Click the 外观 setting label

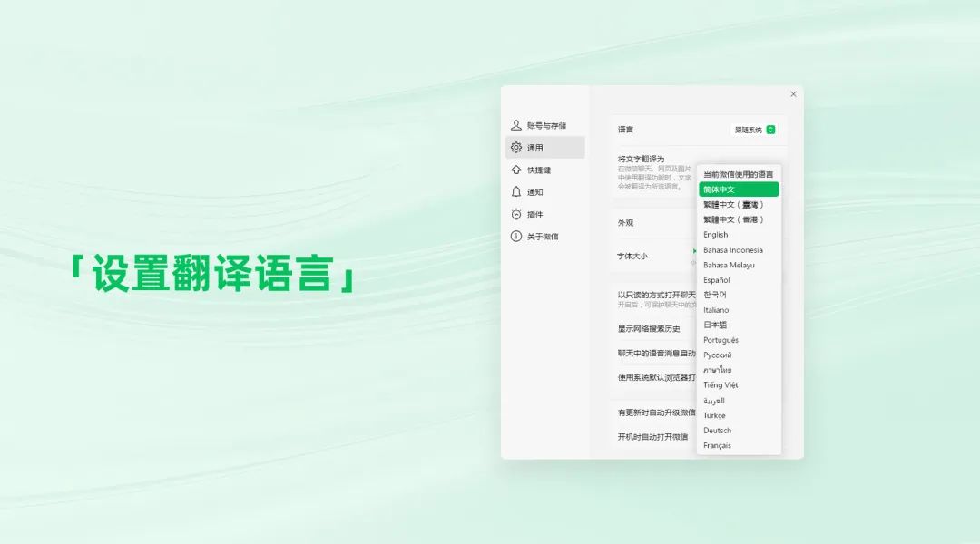click(x=625, y=222)
